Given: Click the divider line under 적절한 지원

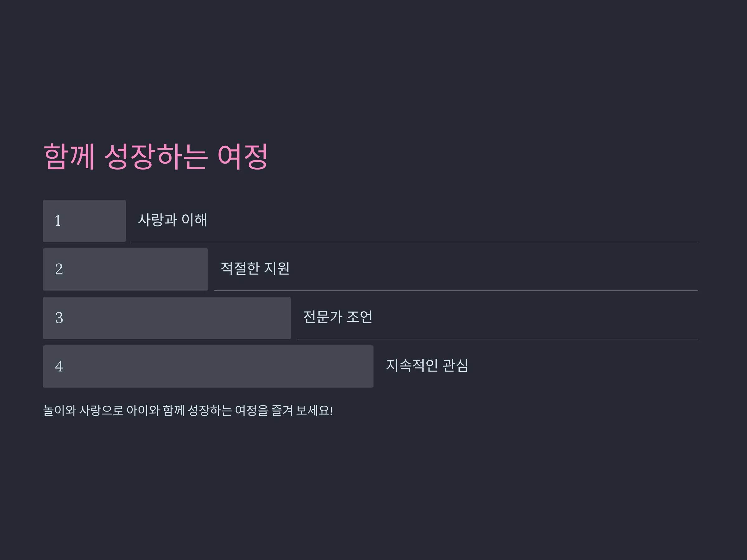Looking at the screenshot, I should pyautogui.click(x=456, y=291).
